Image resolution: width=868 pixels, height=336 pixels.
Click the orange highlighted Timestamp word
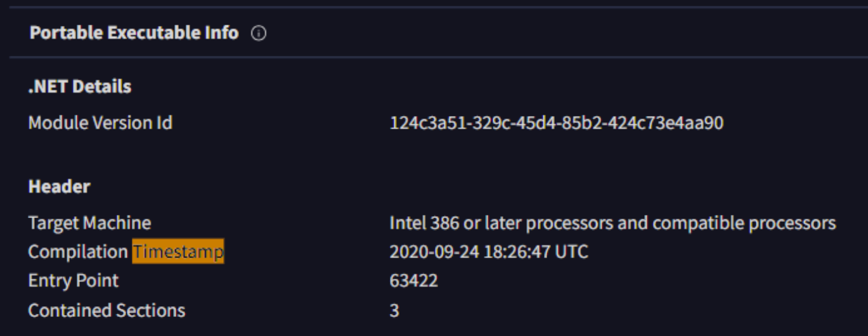coord(178,252)
